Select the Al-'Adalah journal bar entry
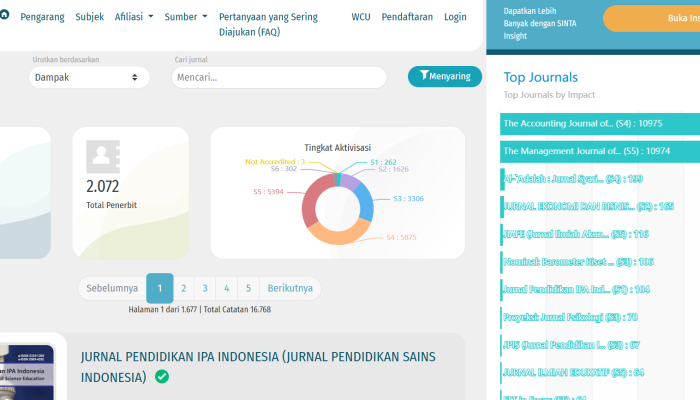 click(573, 179)
